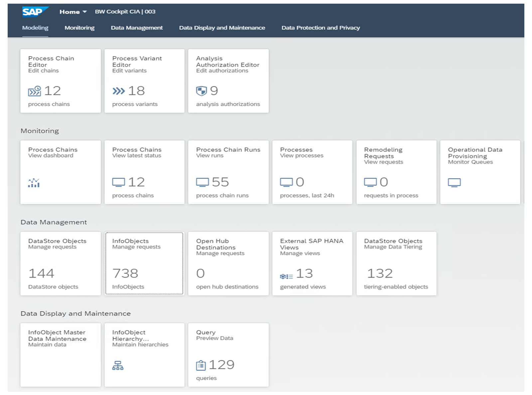Click generated views icon on HANA tile
The image size is (532, 395).
coord(286,276)
